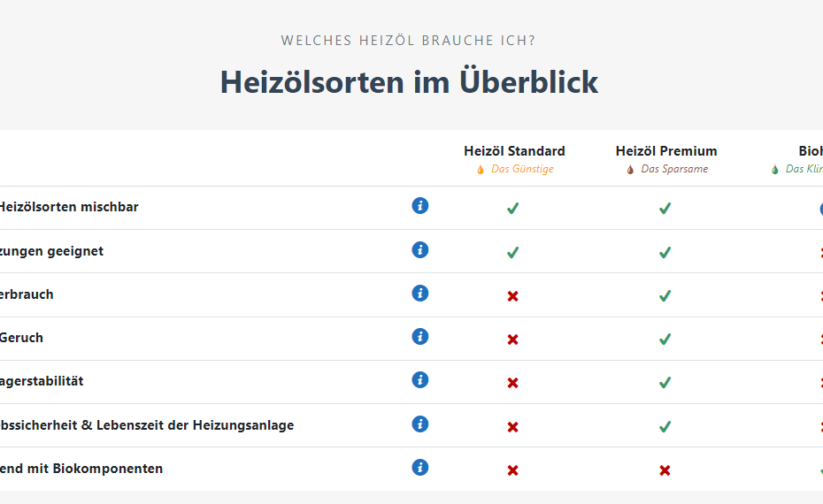Select the Heizöl Standard column header

[514, 151]
